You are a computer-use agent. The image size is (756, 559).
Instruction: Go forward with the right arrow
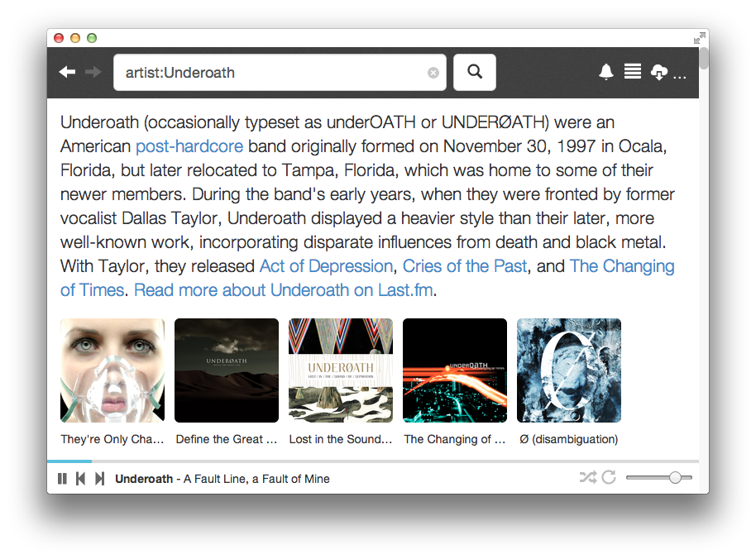[93, 72]
